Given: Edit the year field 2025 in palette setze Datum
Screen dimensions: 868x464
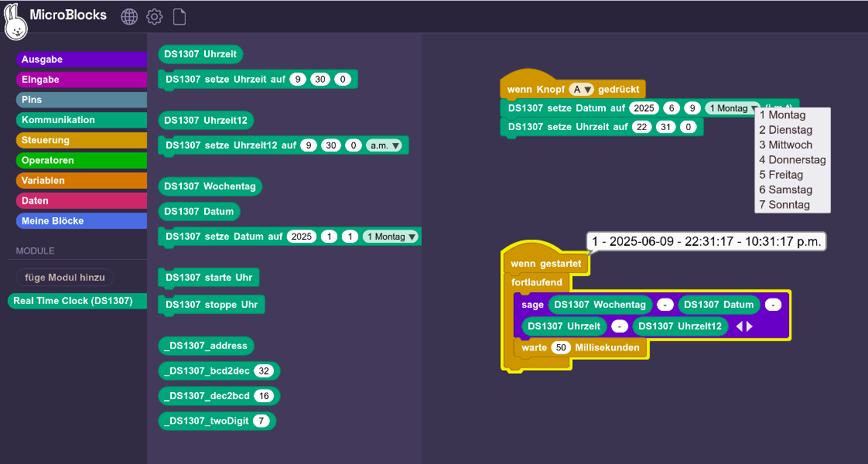Looking at the screenshot, I should (x=301, y=237).
